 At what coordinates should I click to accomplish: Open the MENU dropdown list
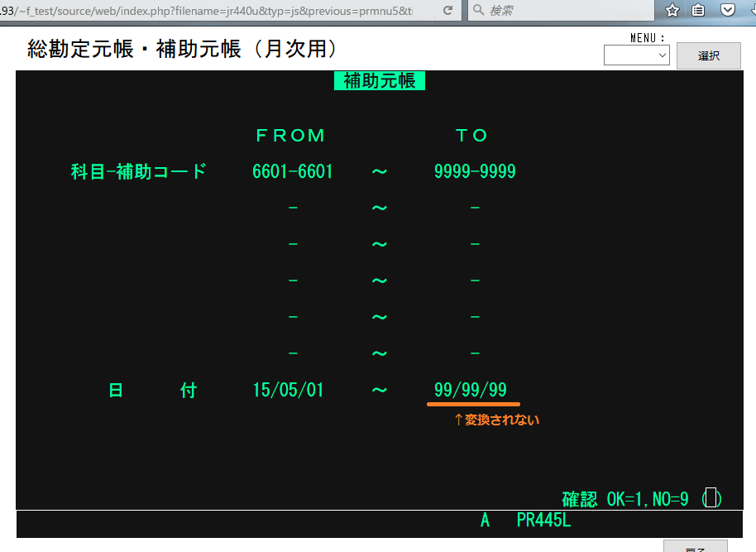(x=636, y=55)
